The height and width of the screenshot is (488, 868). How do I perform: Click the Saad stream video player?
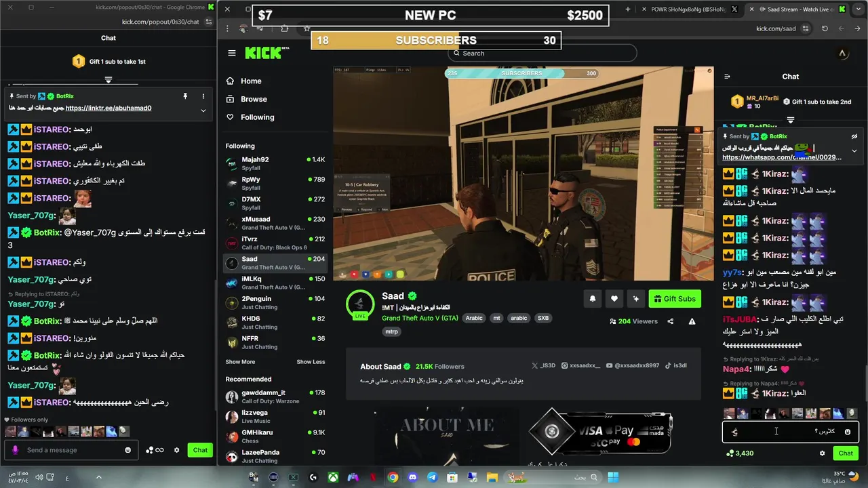click(x=523, y=174)
